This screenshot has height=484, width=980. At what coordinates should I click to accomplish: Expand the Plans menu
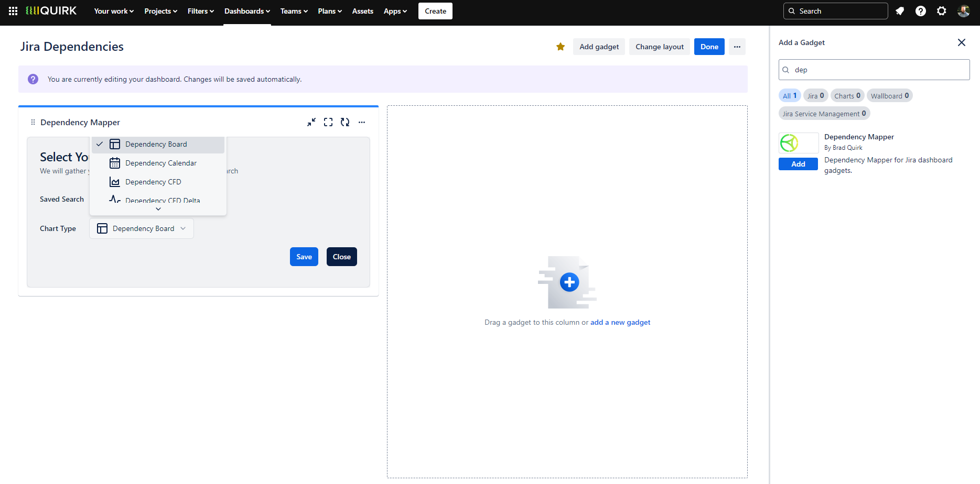(330, 11)
